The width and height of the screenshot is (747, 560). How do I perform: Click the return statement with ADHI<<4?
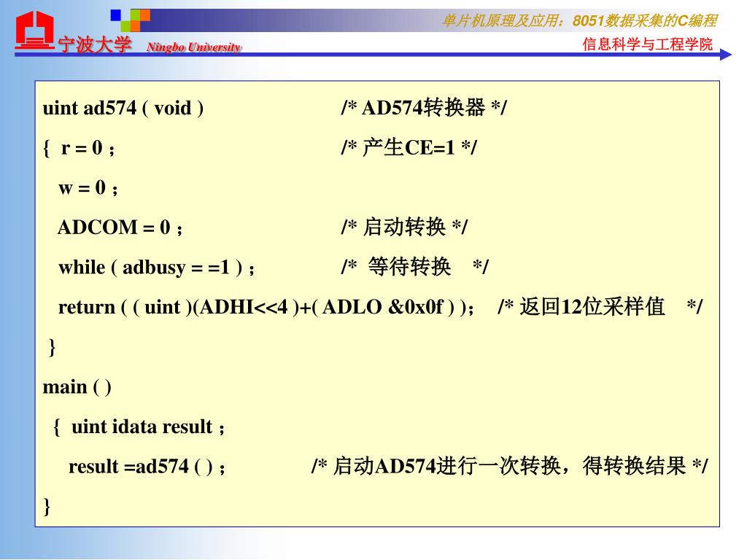(x=266, y=307)
